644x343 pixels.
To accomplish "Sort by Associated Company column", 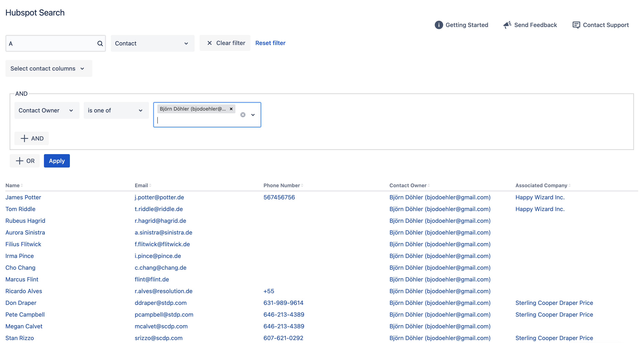I will click(569, 185).
